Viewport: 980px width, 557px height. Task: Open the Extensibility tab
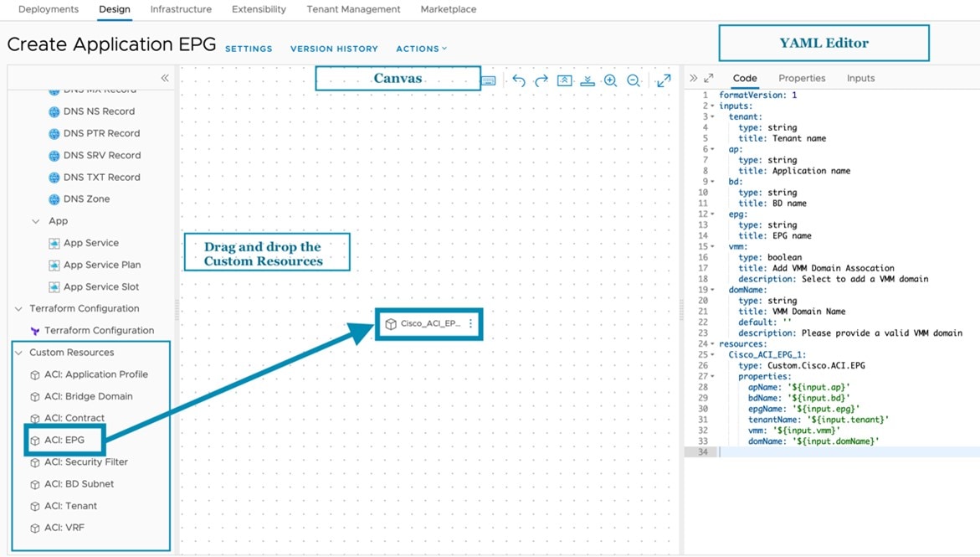pyautogui.click(x=259, y=9)
